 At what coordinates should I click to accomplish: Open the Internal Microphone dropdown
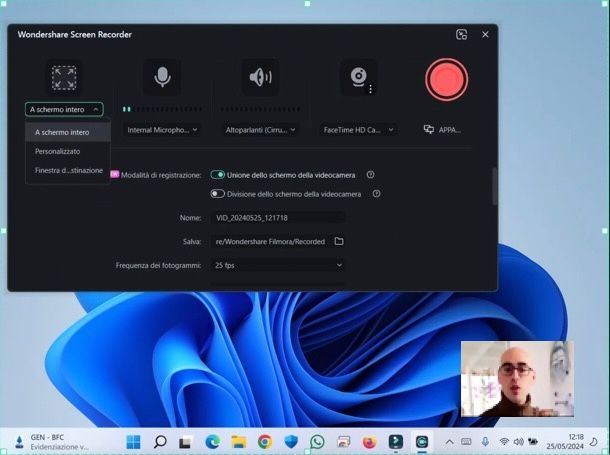click(x=162, y=130)
